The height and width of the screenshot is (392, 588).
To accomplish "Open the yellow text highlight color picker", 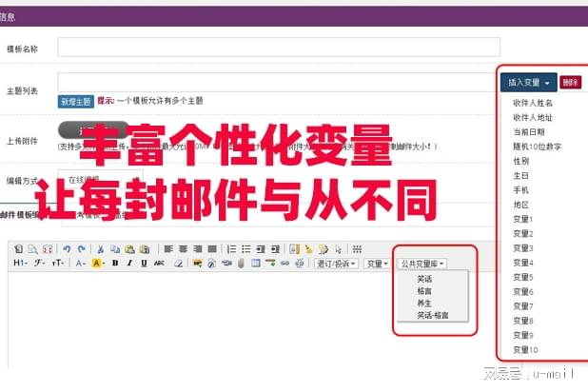I will pos(98,264).
